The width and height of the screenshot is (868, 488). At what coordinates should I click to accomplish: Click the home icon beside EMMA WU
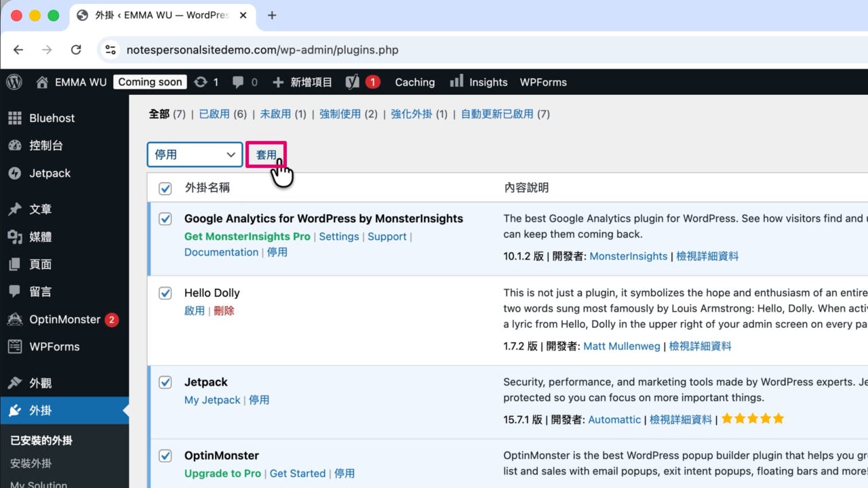(x=42, y=82)
